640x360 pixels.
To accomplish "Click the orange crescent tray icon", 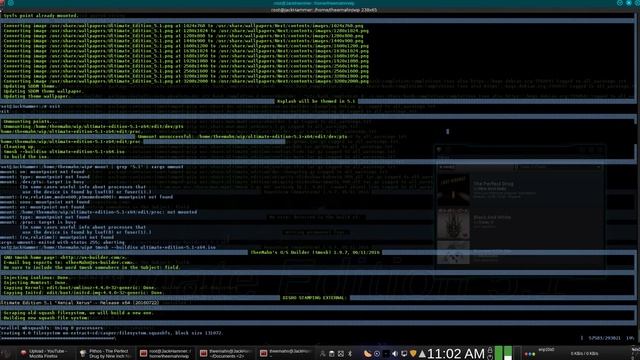I will pos(368,353).
